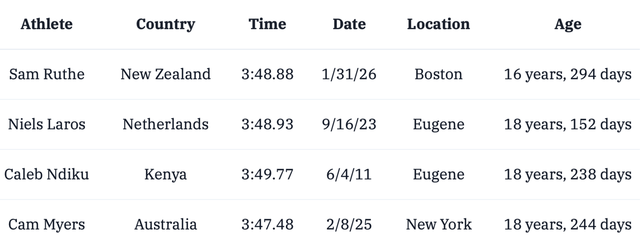This screenshot has height=243, width=644.
Task: Select the 3:48.88 time cell
Action: 267,74
